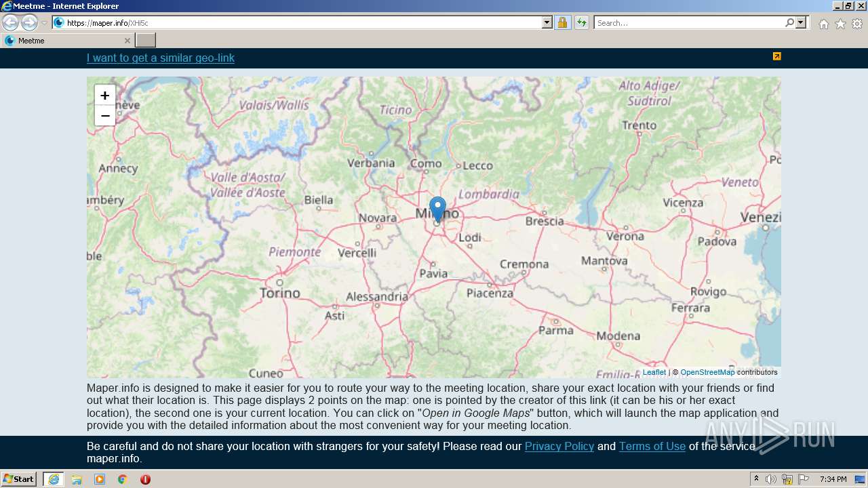Click the Lecco label on map
The width and height of the screenshot is (868, 488).
point(477,165)
